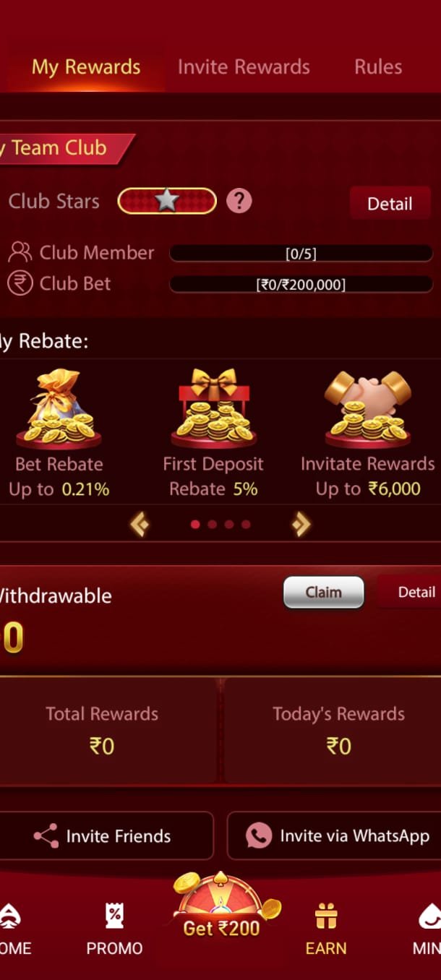Image resolution: width=441 pixels, height=980 pixels.
Task: Show previous rebate with left arrow
Action: click(x=139, y=524)
